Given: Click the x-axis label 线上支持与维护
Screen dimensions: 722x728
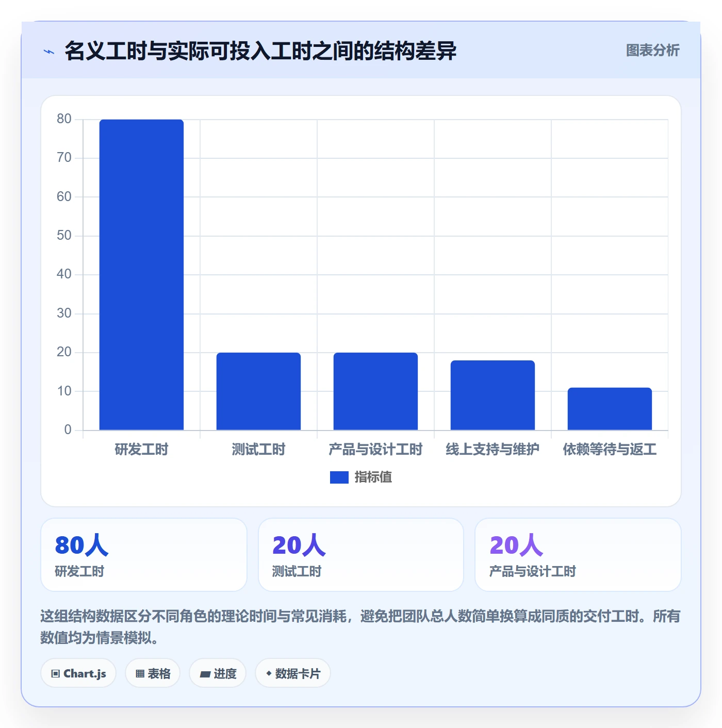Looking at the screenshot, I should point(493,450).
